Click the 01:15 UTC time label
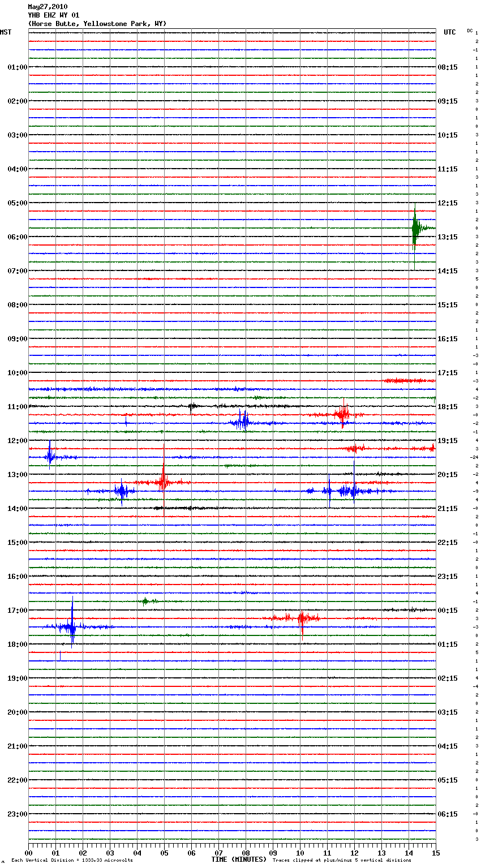The width and height of the screenshot is (481, 868). coord(448,644)
